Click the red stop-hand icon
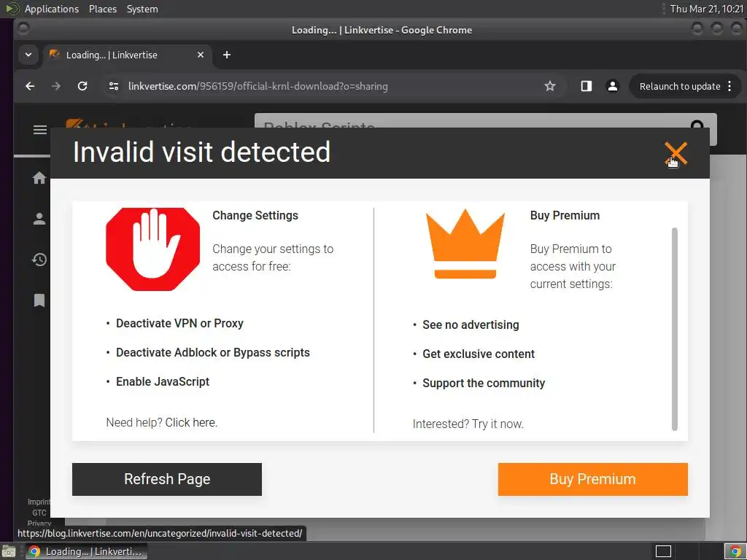Viewport: 747px width, 560px height. 153,249
